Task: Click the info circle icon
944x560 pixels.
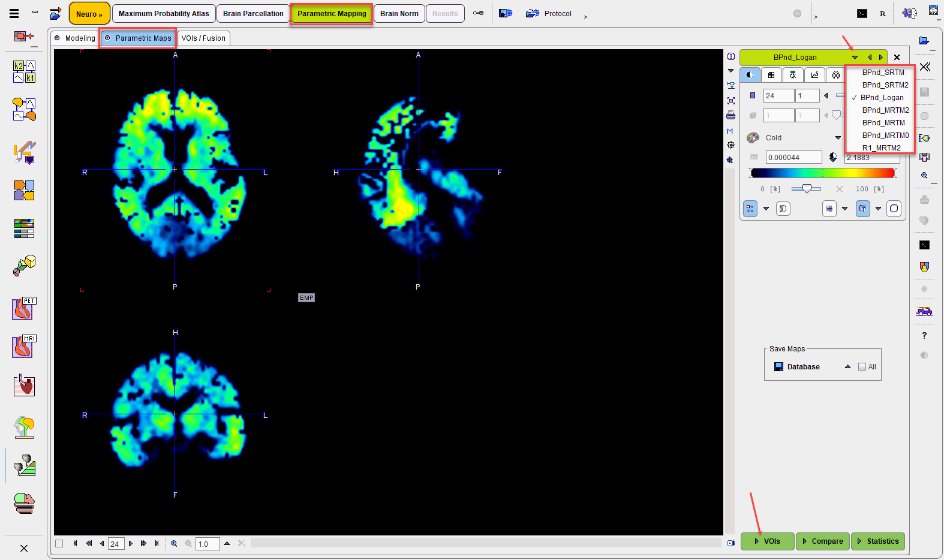Action: pyautogui.click(x=730, y=56)
